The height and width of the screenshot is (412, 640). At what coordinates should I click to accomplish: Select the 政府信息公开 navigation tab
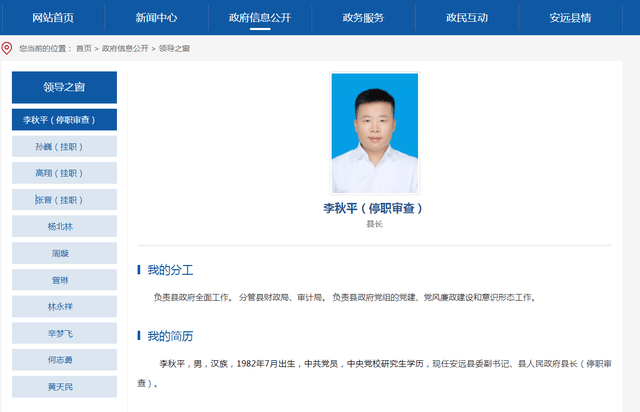point(260,18)
